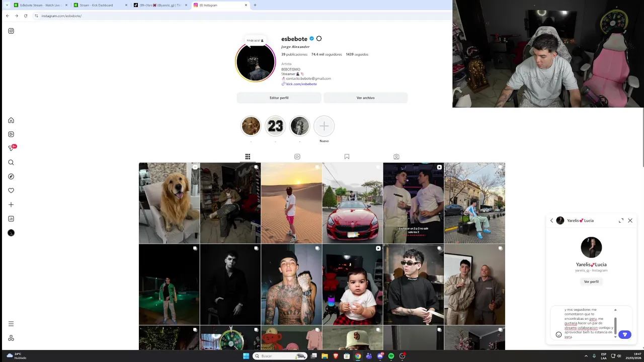The height and width of the screenshot is (362, 644).
Task: Click the browser address bar
Action: coord(242,16)
